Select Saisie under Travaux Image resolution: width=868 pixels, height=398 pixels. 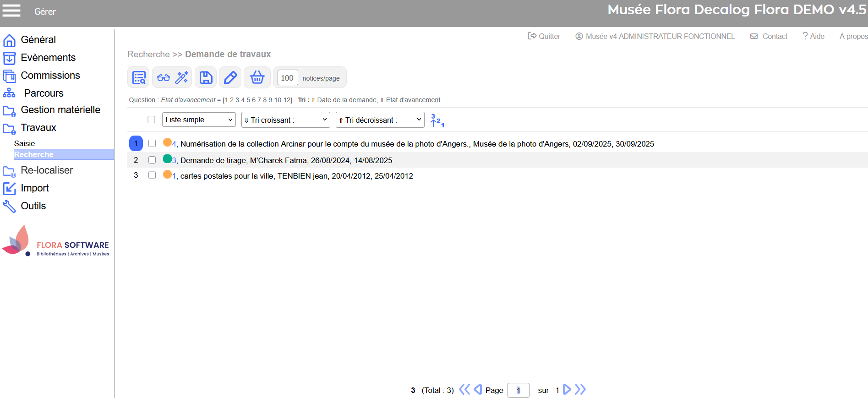coord(25,143)
